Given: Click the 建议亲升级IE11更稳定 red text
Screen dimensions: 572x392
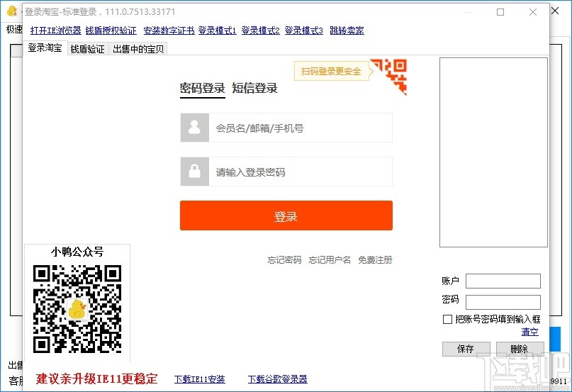Looking at the screenshot, I should pos(96,379).
